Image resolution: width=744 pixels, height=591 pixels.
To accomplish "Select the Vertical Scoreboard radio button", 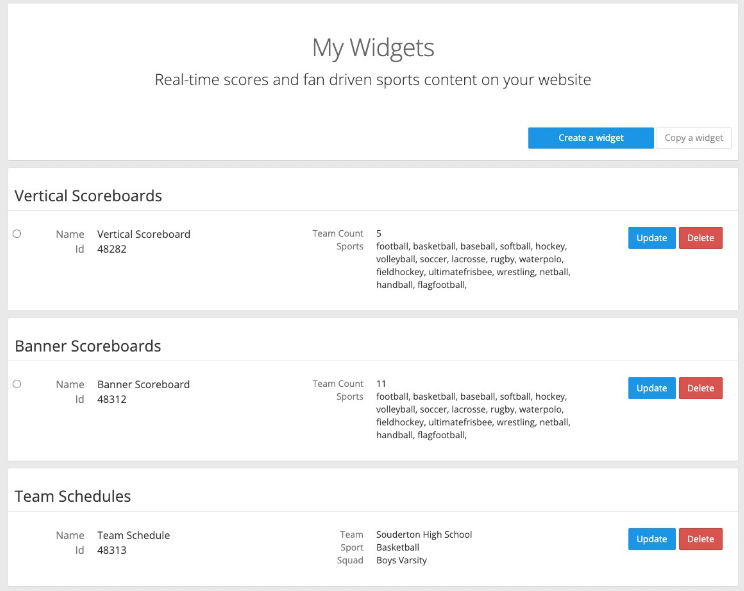I will point(17,234).
